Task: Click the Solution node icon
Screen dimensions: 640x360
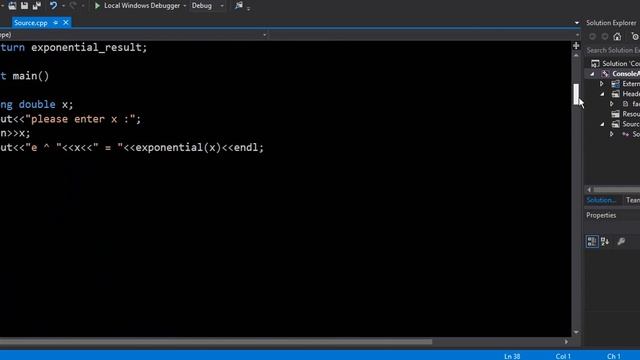Action: pyautogui.click(x=596, y=64)
